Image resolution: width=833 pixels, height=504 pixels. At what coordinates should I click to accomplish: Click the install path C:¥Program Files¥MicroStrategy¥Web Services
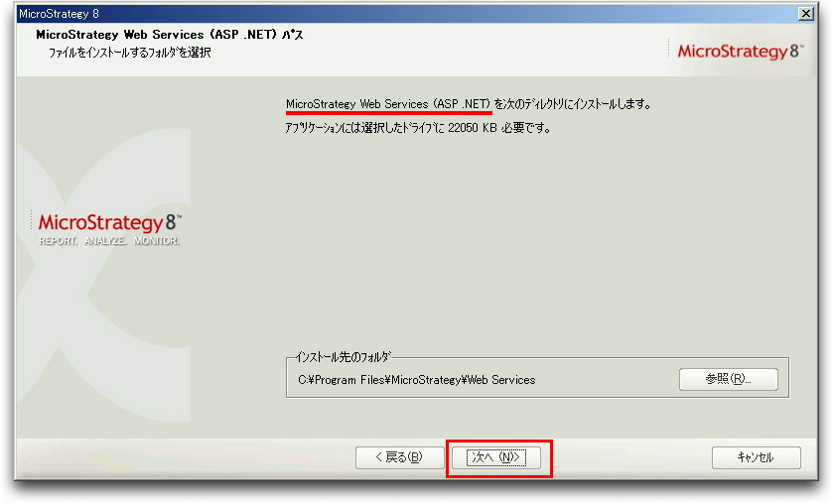pos(417,380)
